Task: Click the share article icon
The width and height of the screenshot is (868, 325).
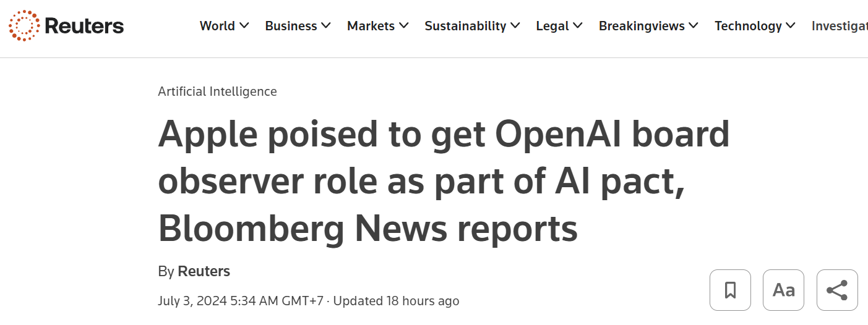Action: pos(837,290)
